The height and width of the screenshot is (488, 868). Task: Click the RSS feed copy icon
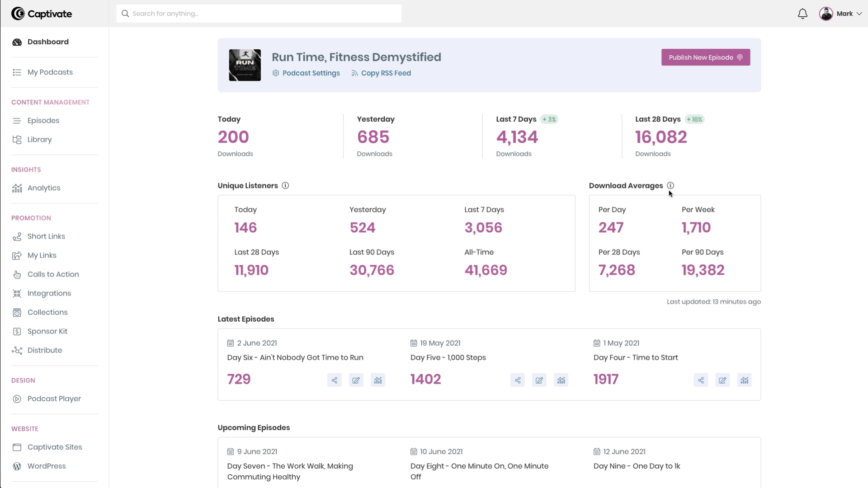point(354,73)
